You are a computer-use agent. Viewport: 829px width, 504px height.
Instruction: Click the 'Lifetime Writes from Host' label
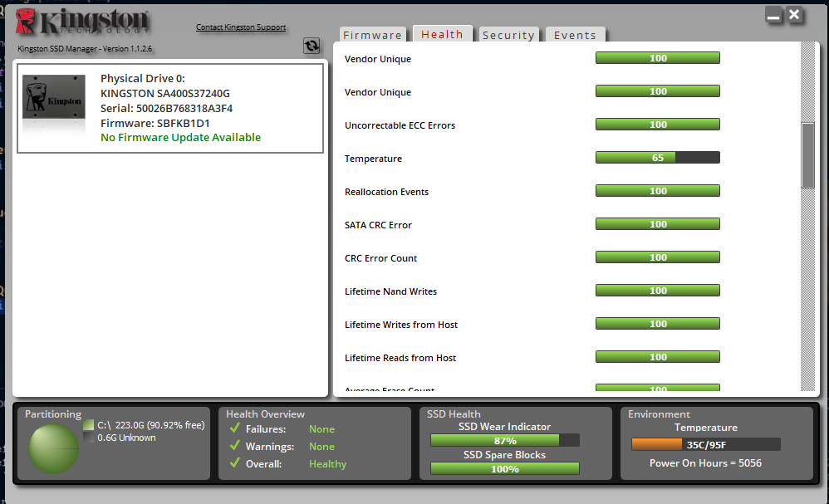(401, 325)
